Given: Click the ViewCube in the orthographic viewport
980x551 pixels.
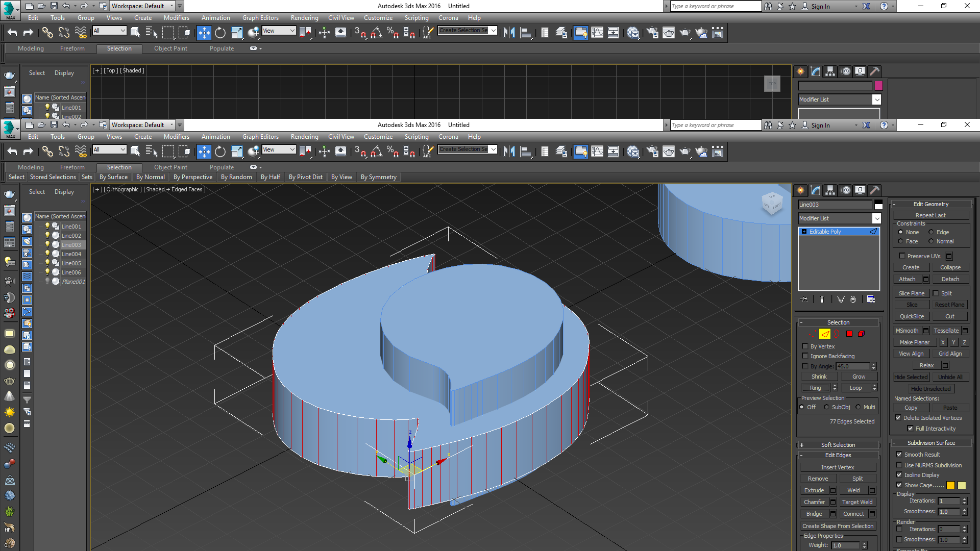Looking at the screenshot, I should tap(772, 203).
